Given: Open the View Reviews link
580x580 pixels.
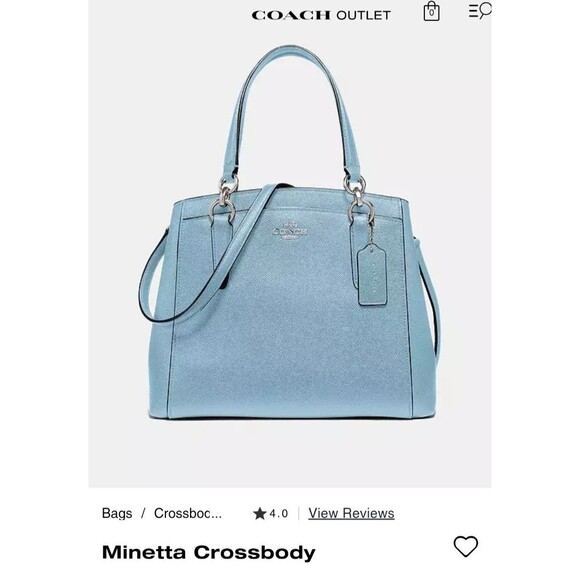Looking at the screenshot, I should tap(351, 513).
